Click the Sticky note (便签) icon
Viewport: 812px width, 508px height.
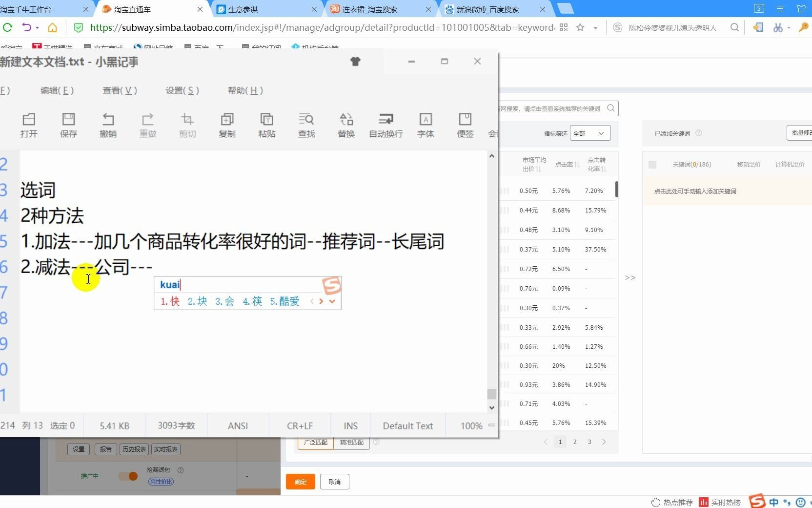click(465, 125)
